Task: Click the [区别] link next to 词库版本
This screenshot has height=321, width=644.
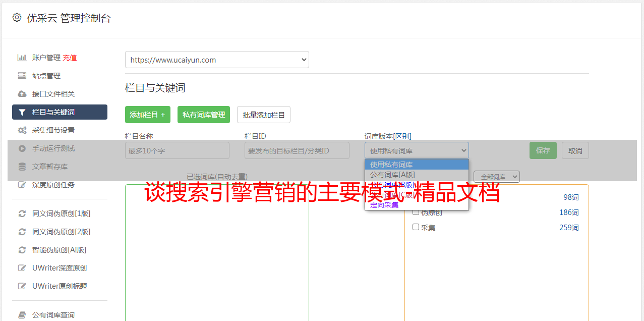Action: pos(402,136)
